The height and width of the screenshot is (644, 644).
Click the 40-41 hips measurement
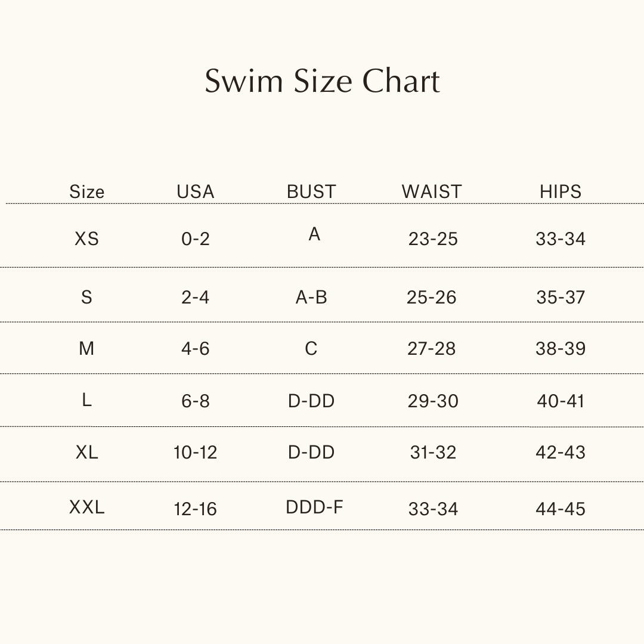tap(561, 401)
